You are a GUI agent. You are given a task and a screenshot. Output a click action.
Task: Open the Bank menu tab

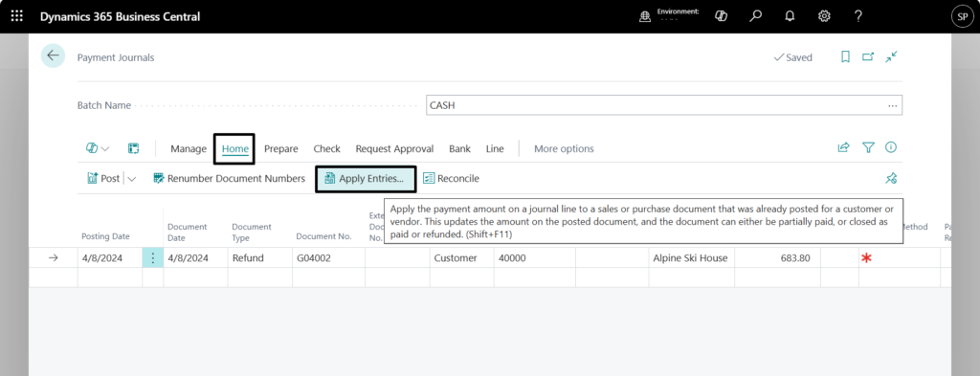pos(460,148)
